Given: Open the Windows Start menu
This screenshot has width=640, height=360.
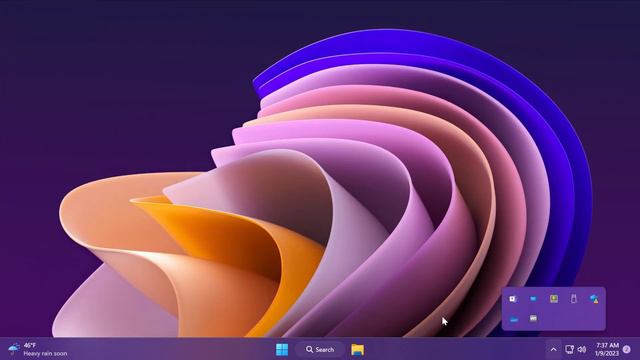Looking at the screenshot, I should pos(282,349).
